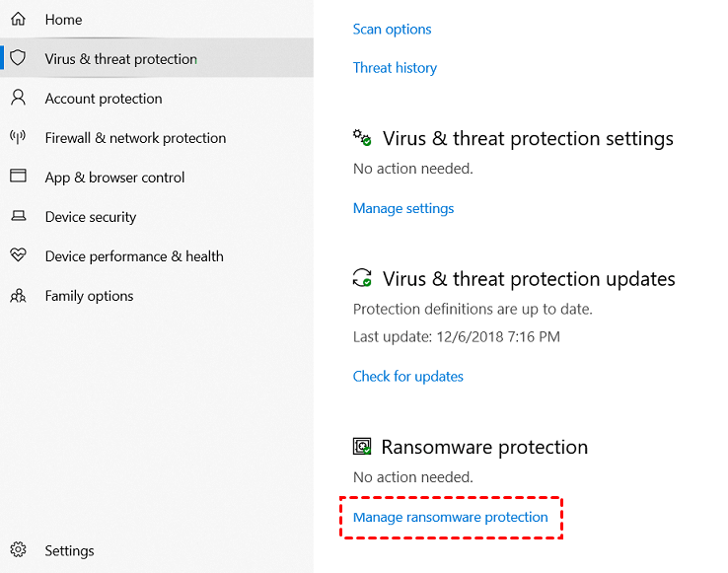Screen dimensions: 728x573
Task: Click the Settings gear icon
Action: (x=18, y=550)
